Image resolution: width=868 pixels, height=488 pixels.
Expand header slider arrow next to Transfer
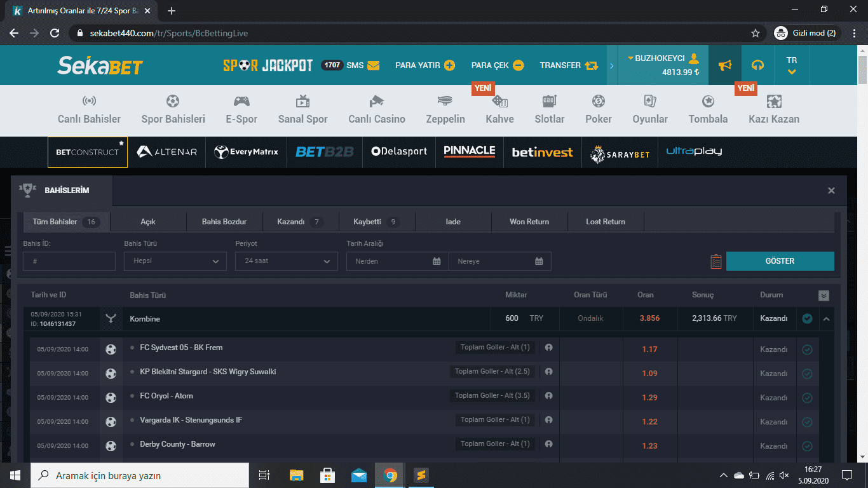pyautogui.click(x=612, y=65)
